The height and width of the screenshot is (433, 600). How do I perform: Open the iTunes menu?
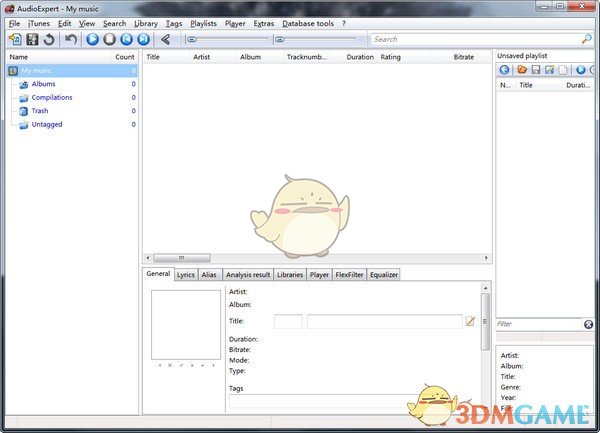coord(39,23)
